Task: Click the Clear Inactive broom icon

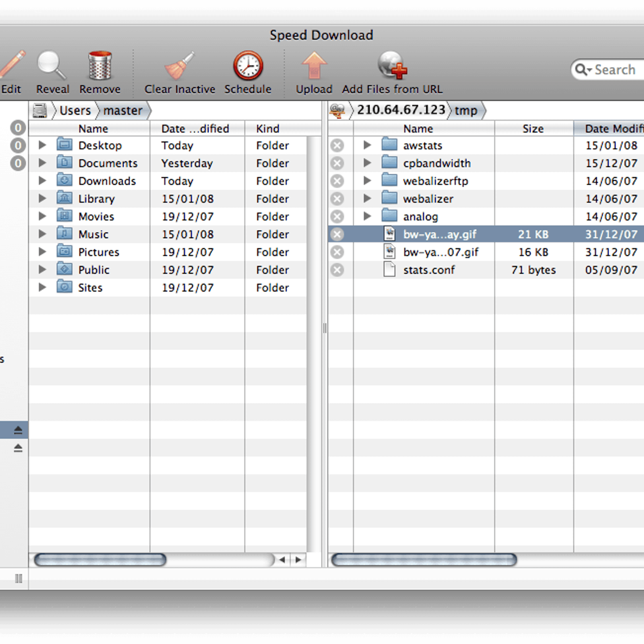Action: 180,66
